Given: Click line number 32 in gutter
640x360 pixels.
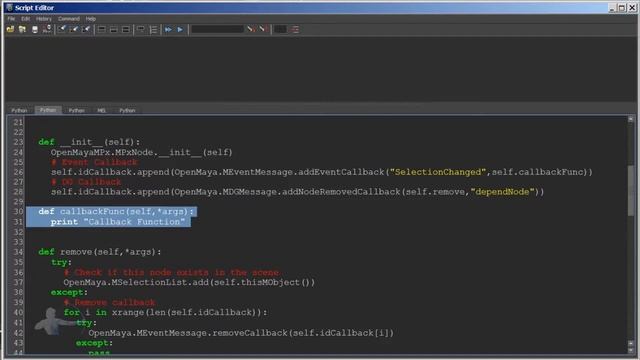Looking at the screenshot, I should point(18,232).
